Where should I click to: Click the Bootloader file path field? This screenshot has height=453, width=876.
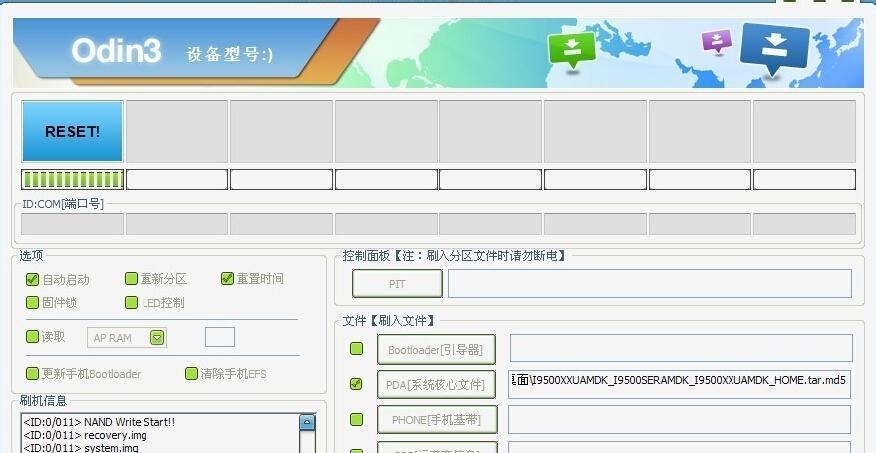click(x=681, y=348)
